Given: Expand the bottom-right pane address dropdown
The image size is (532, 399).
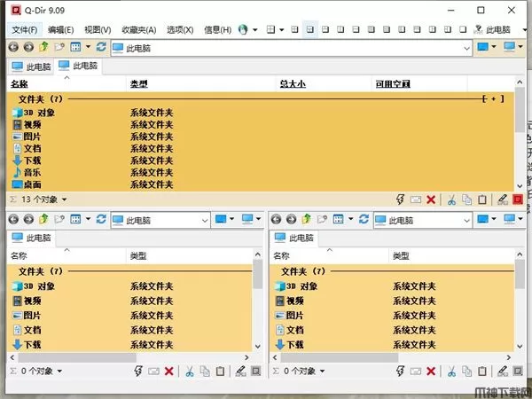Looking at the screenshot, I should (467, 221).
